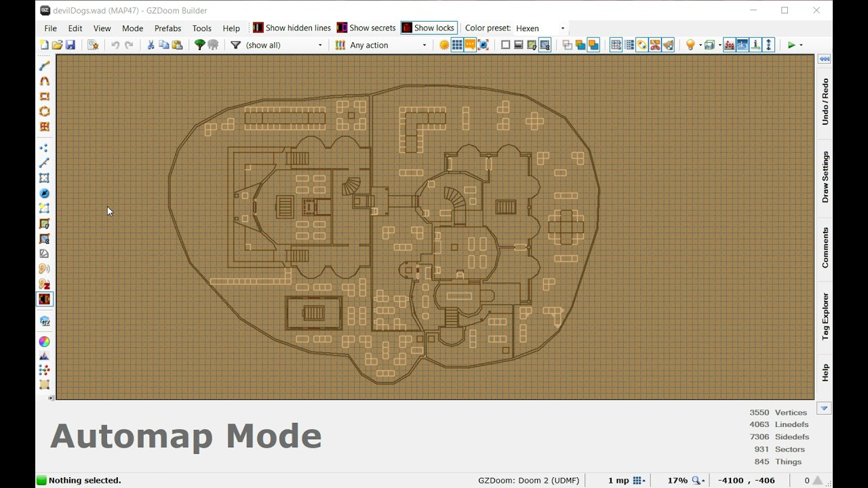Run the map with the green play button
The width and height of the screenshot is (868, 488).
coord(791,45)
